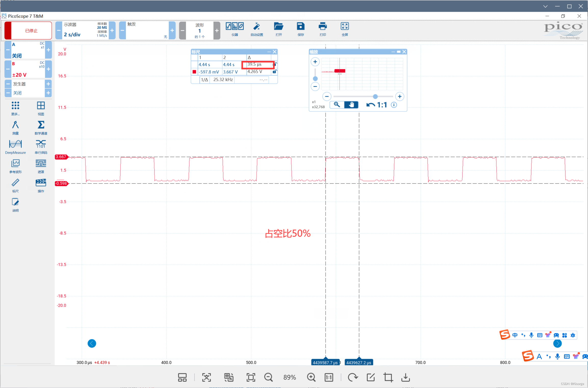This screenshot has width=588, height=388.
Task: Go to the next waveform buffer
Action: [x=217, y=30]
